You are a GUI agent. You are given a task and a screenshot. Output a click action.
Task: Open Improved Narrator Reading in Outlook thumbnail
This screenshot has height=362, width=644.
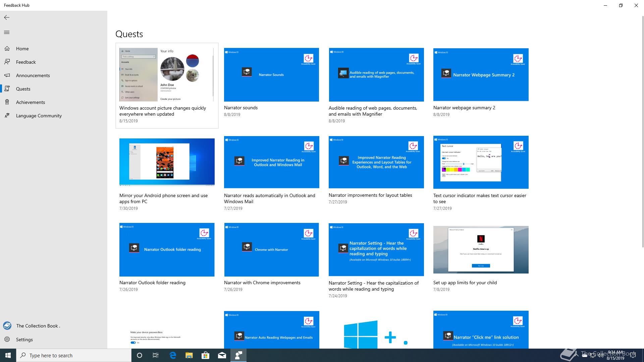tap(271, 162)
